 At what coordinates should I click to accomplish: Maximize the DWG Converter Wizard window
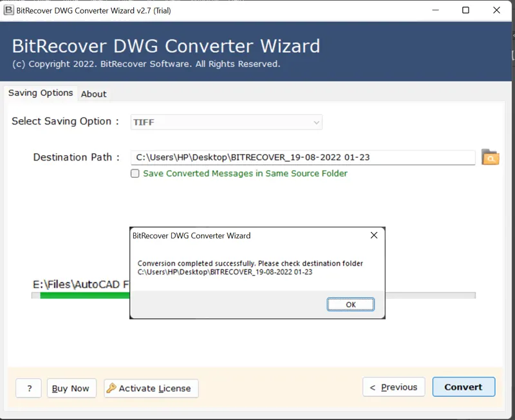click(x=465, y=10)
